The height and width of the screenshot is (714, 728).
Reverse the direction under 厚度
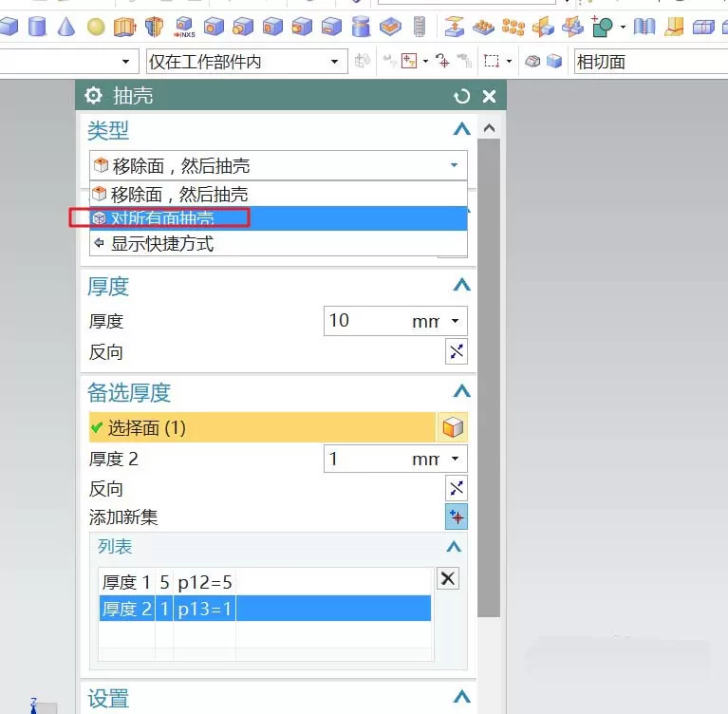coord(456,351)
